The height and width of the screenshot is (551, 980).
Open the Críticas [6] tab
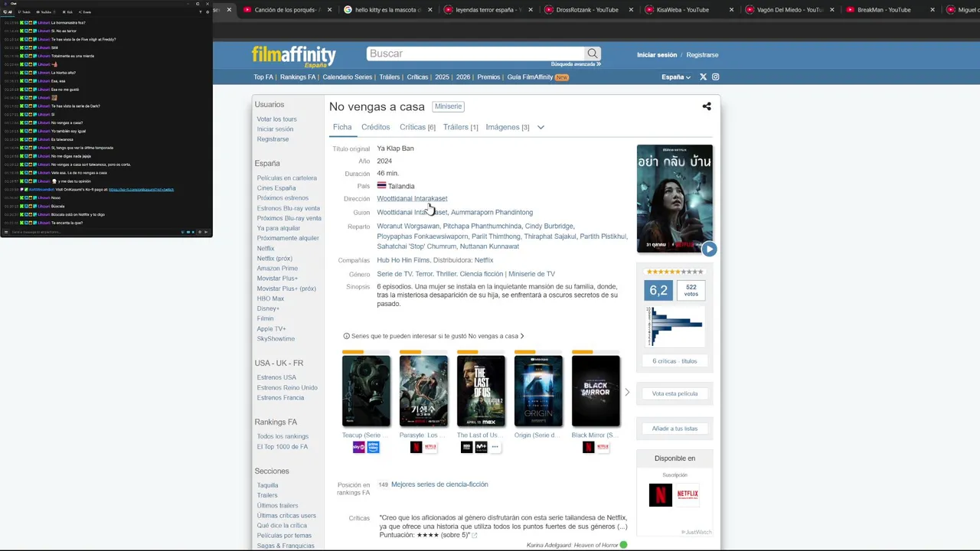click(x=417, y=127)
